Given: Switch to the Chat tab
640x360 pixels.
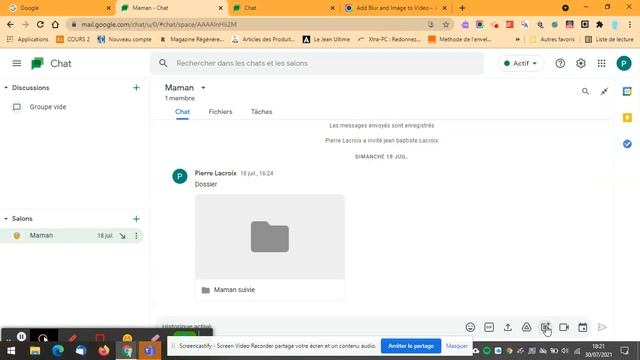Looking at the screenshot, I should pyautogui.click(x=182, y=111).
